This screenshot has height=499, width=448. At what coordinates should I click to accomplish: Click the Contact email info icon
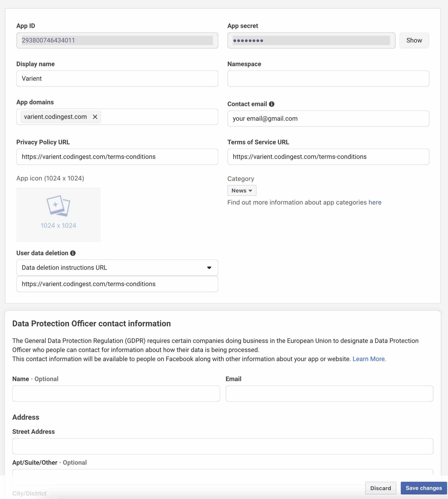point(271,104)
